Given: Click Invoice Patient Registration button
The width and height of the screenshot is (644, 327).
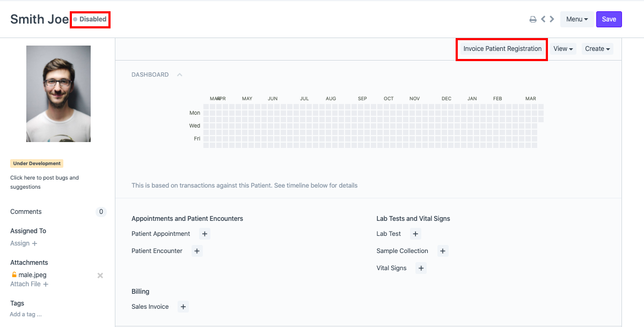Looking at the screenshot, I should click(x=502, y=49).
